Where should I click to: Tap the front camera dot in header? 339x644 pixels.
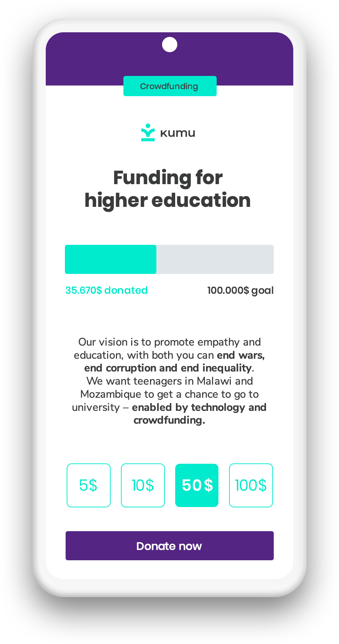[169, 45]
